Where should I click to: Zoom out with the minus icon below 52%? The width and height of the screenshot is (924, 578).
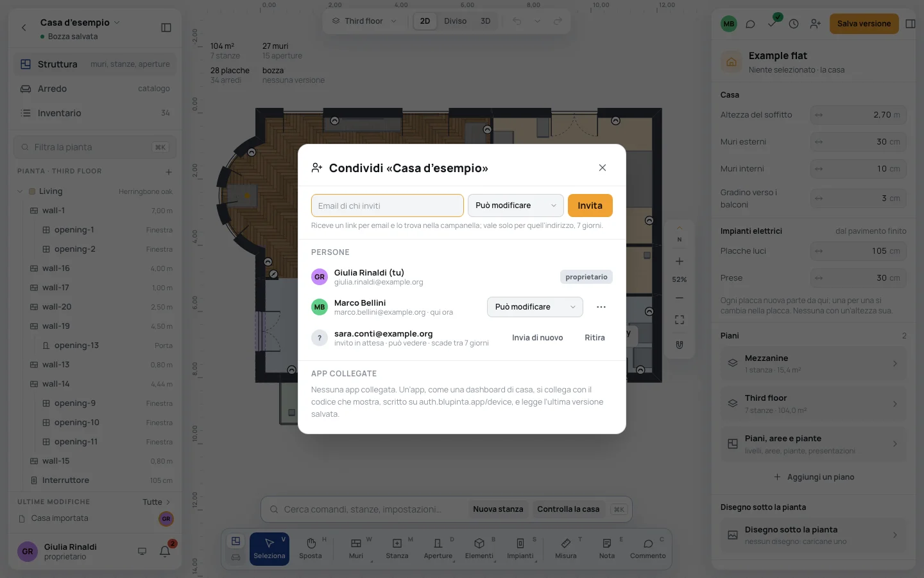(680, 298)
